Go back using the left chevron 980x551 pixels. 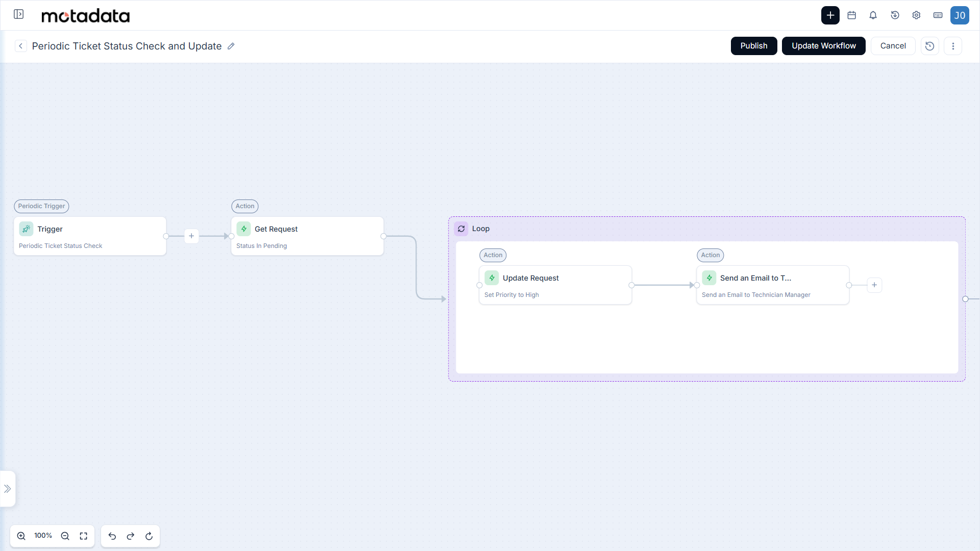[20, 46]
